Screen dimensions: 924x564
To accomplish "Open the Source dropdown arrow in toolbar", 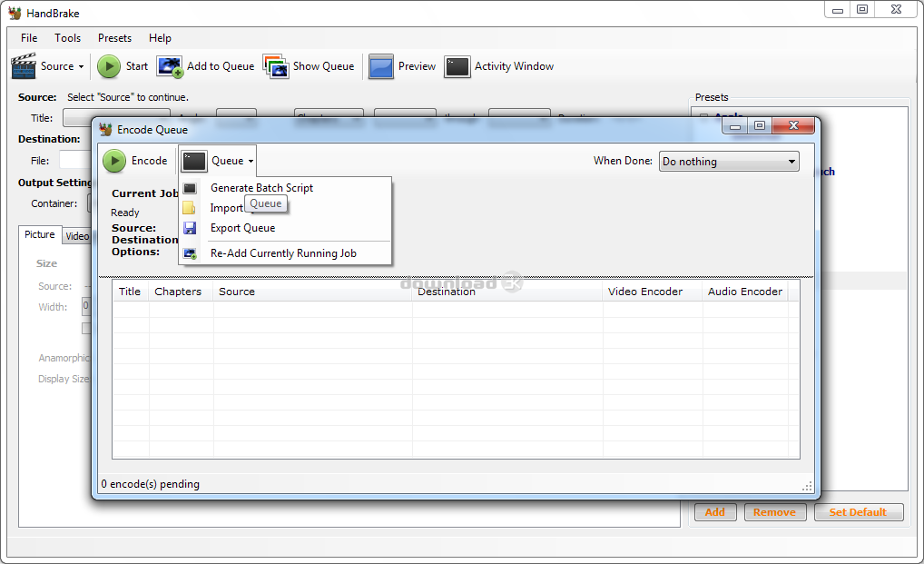I will 81,67.
